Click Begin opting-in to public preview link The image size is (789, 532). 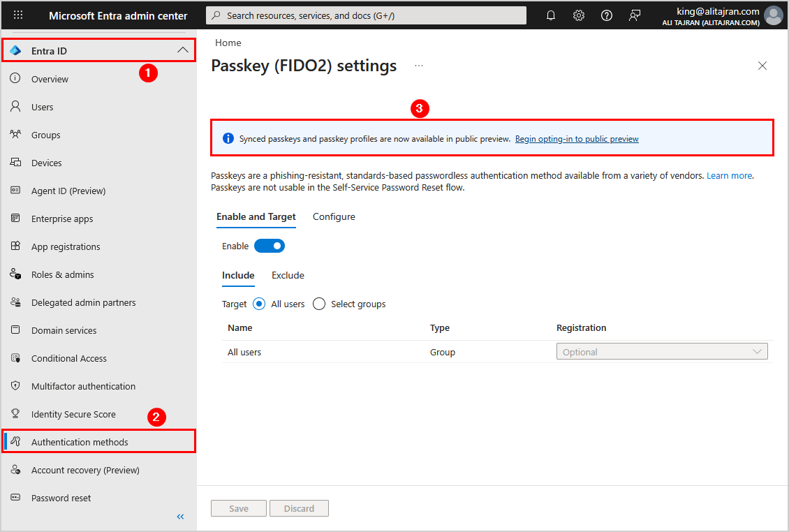(x=577, y=139)
